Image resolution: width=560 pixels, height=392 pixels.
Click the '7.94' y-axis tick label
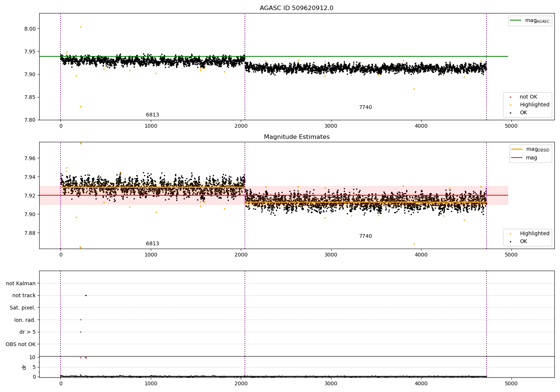29,177
